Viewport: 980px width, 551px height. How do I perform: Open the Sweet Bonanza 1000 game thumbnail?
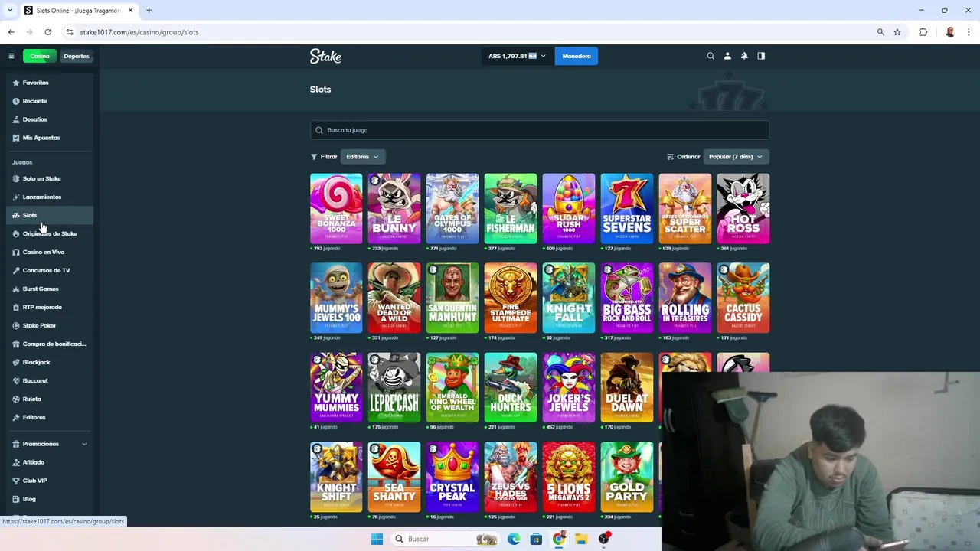(336, 209)
